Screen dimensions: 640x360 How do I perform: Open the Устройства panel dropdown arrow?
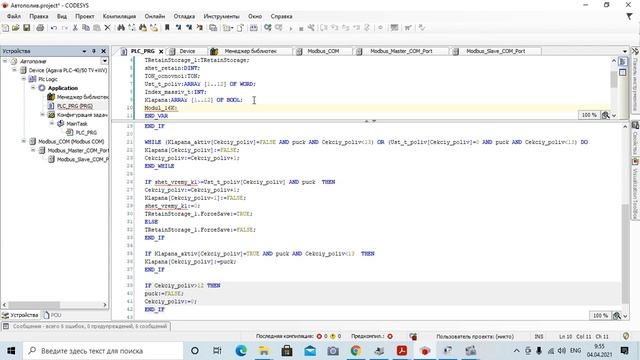[84, 51]
